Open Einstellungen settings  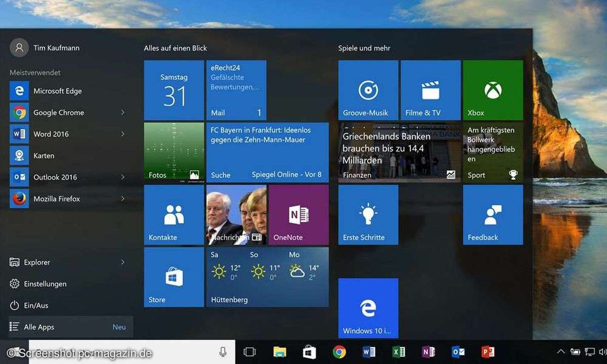[x=71, y=284]
